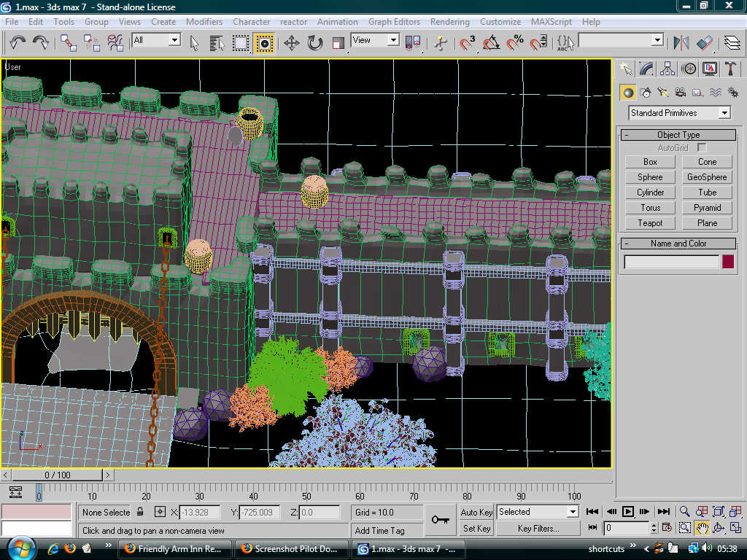747x560 pixels.
Task: Toggle the Selection Lock padlock
Action: pyautogui.click(x=140, y=512)
